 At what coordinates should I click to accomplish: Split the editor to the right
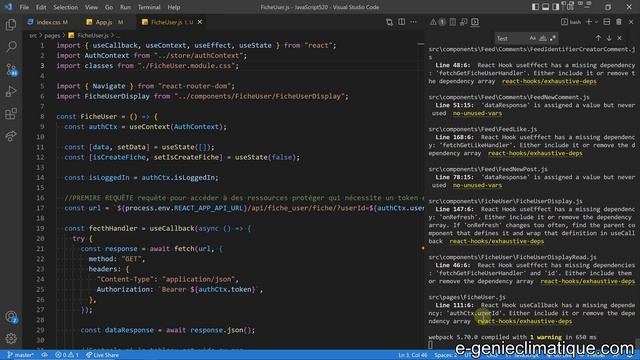[402, 22]
